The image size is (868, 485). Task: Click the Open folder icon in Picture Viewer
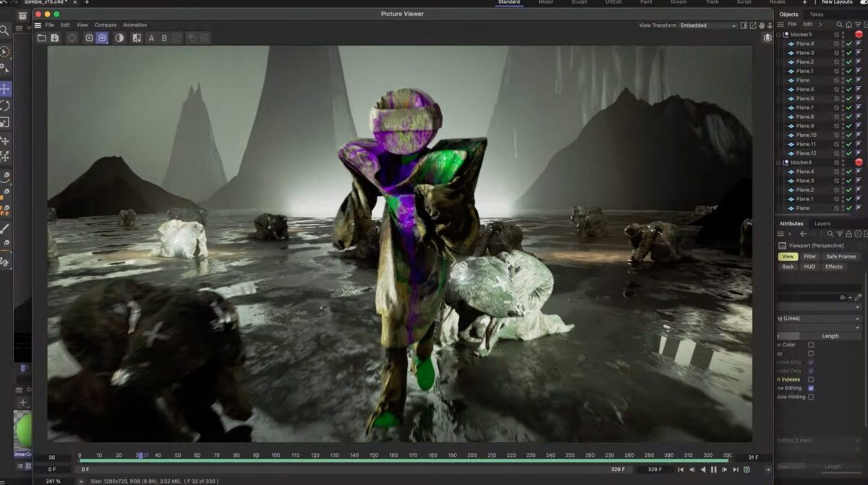(x=42, y=38)
